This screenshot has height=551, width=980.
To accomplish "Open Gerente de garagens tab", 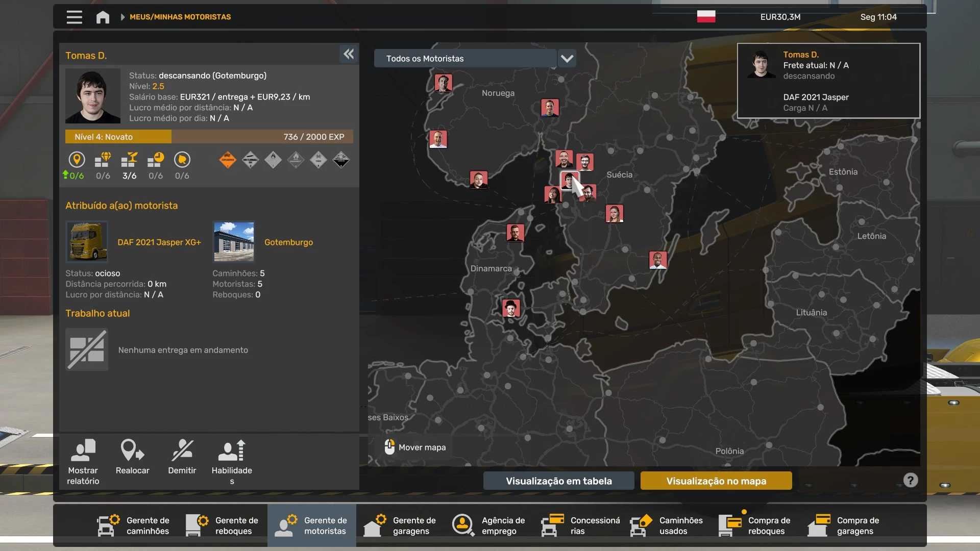I will (x=400, y=525).
